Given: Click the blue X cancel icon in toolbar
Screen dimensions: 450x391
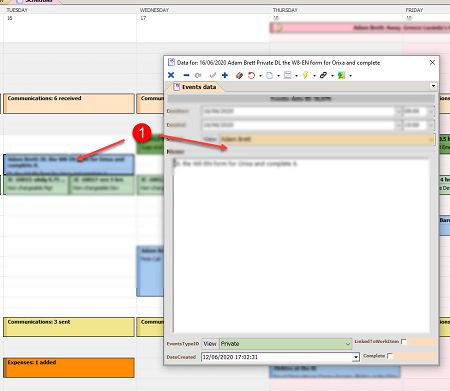Looking at the screenshot, I should 171,75.
